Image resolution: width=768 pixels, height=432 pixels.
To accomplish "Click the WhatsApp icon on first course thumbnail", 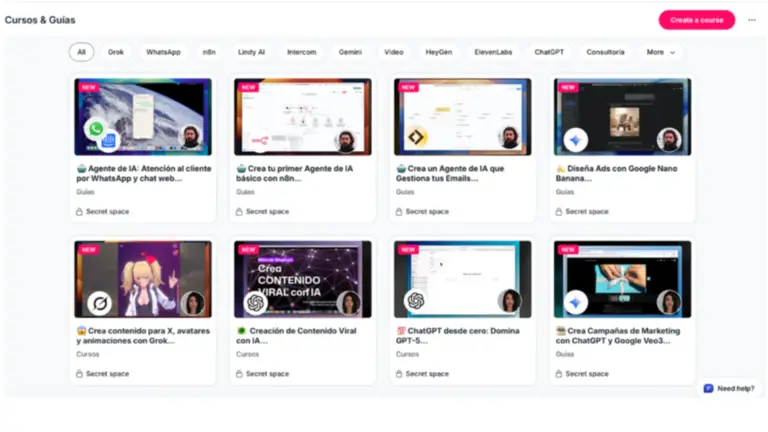I will coord(97,129).
